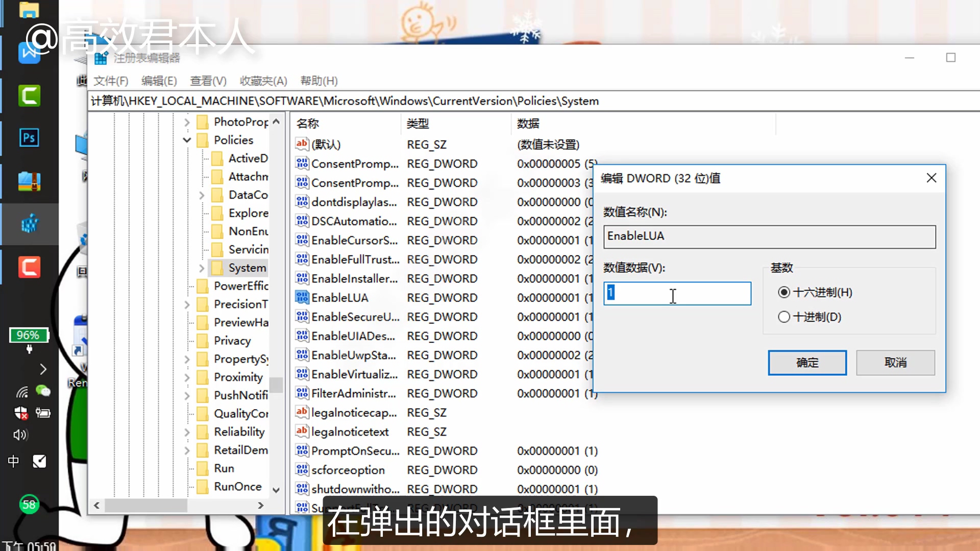
Task: Open the Registry Editor taskbar icon
Action: coord(29,223)
